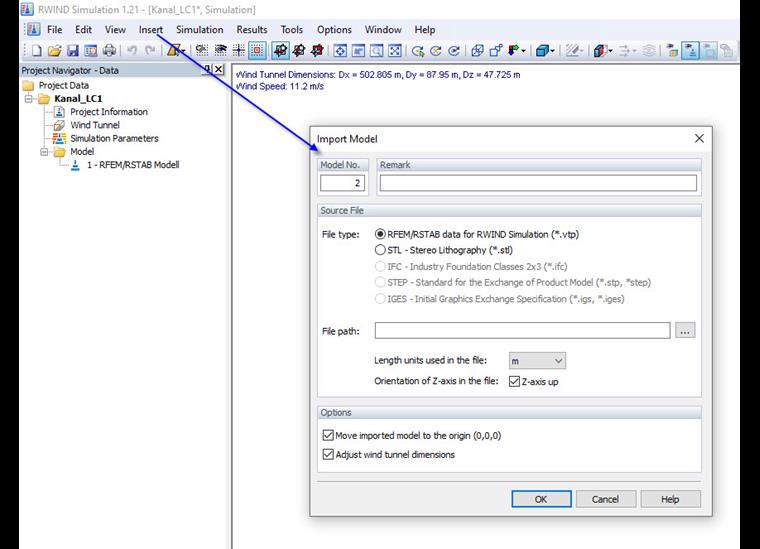Screen dimensions: 760x549
Task: Open the blue solid cube display dropdown
Action: tap(552, 50)
